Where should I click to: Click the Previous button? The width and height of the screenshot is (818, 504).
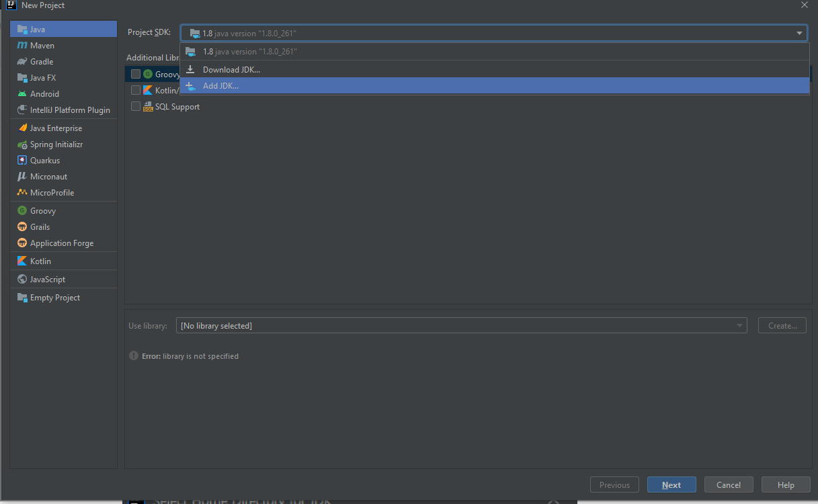[614, 485]
